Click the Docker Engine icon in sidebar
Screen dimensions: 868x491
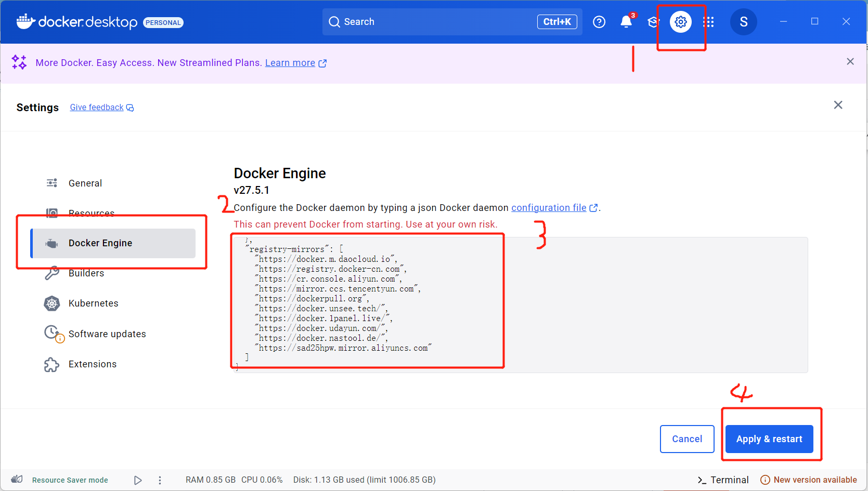click(x=52, y=243)
